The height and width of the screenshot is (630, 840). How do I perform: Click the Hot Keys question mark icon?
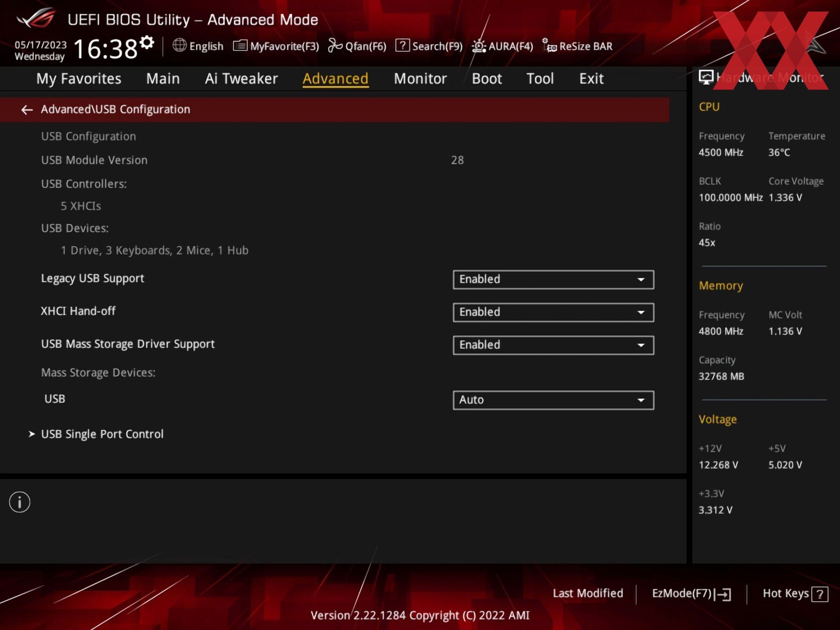point(819,594)
